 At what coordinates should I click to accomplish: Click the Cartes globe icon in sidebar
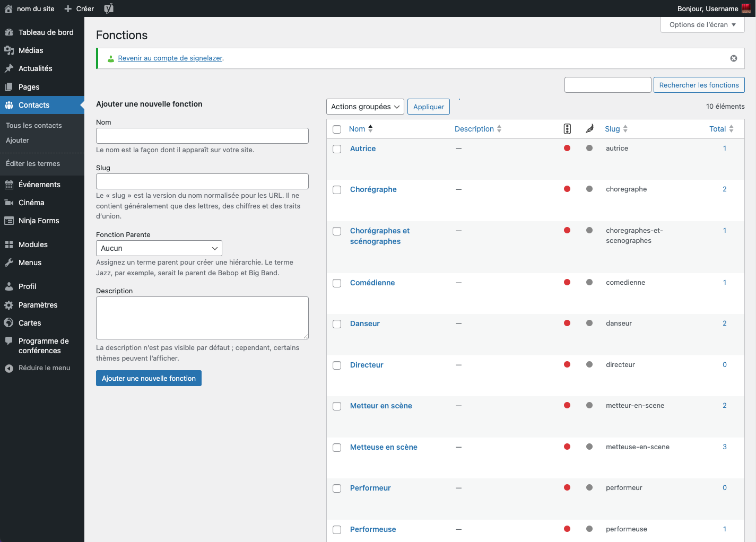click(9, 323)
